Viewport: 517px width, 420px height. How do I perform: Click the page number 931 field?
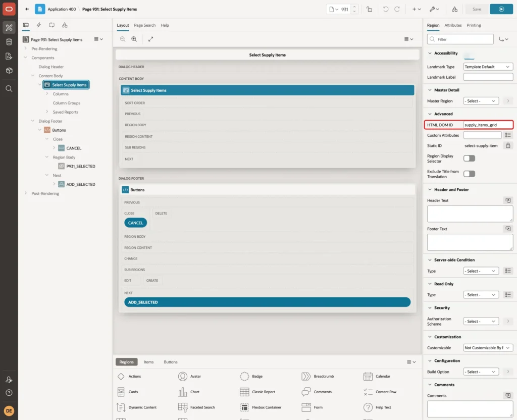(345, 9)
